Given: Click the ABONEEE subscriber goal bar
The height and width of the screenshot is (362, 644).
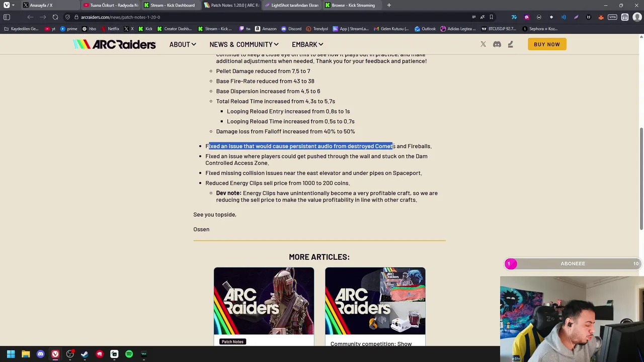Looking at the screenshot, I should point(573,263).
